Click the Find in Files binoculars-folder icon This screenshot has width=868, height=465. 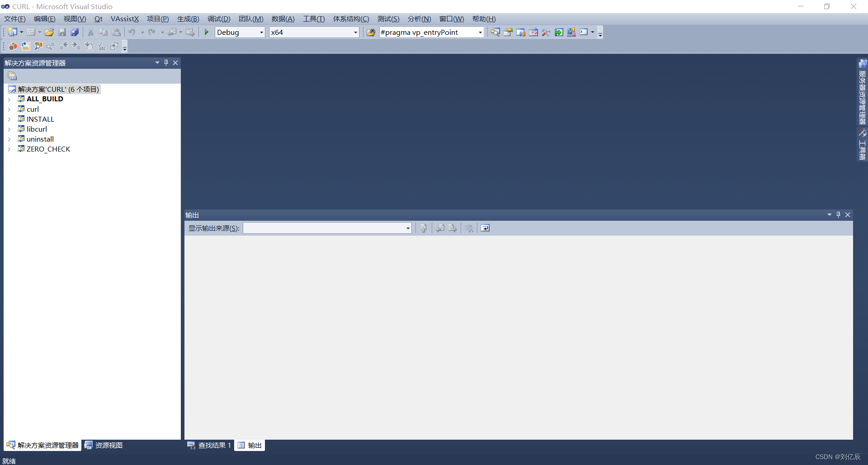[x=371, y=32]
